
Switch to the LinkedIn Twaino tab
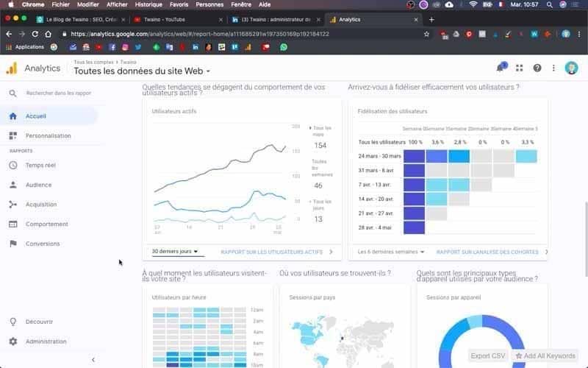point(276,20)
